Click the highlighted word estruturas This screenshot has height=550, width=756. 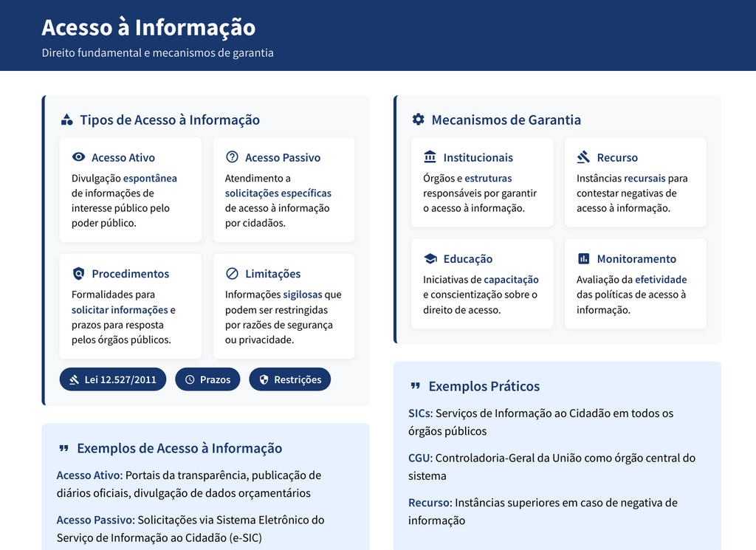pos(488,178)
